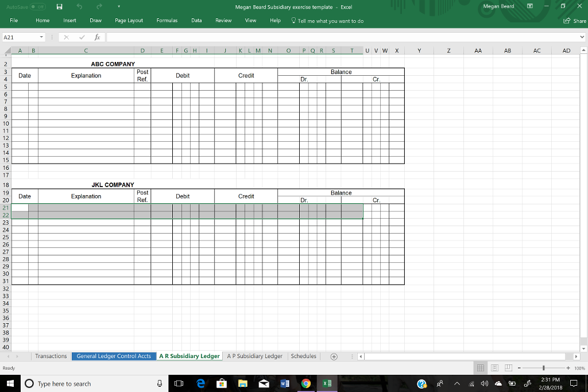The image size is (588, 392).
Task: Switch to the Home ribbon tab
Action: [42, 21]
